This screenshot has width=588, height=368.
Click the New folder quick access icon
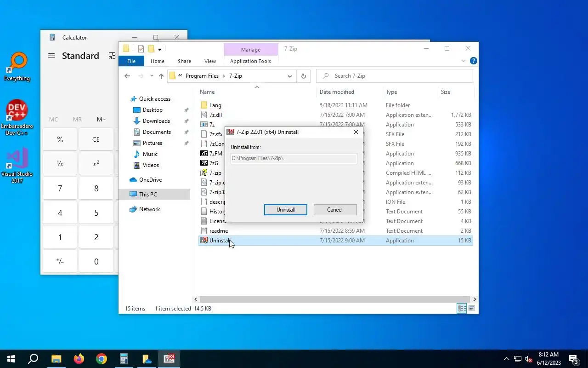pos(151,49)
